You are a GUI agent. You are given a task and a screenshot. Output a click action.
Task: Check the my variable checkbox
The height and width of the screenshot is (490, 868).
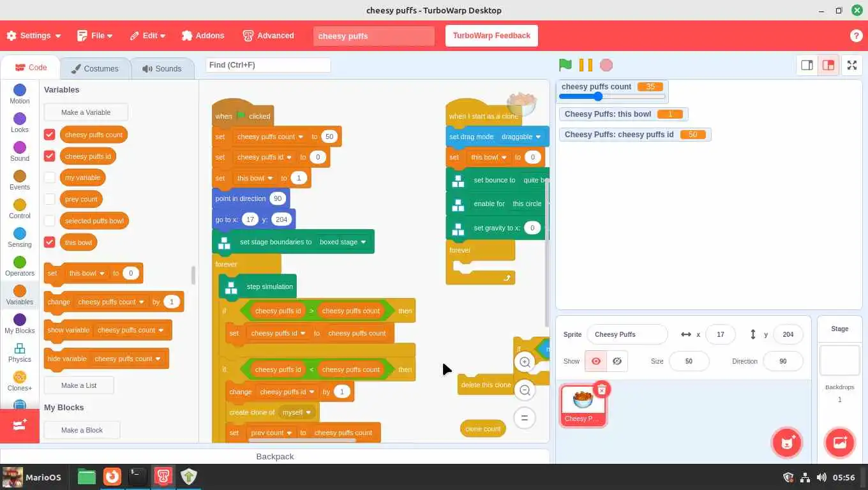49,177
